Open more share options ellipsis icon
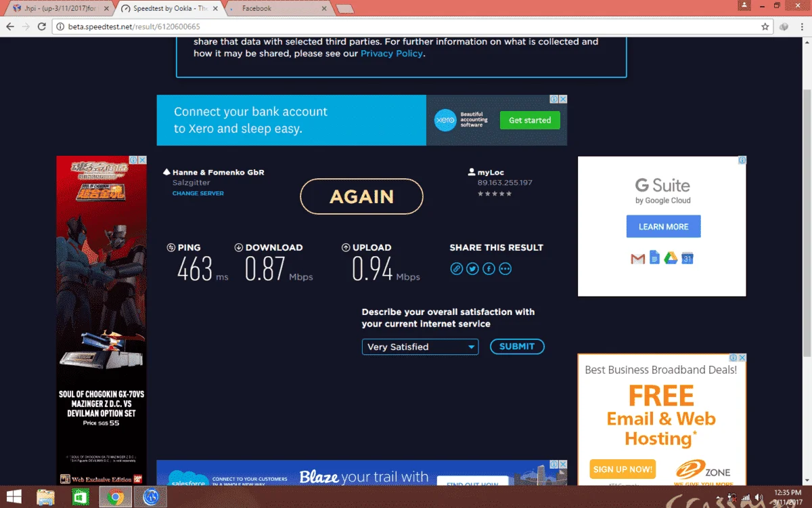 click(x=505, y=269)
